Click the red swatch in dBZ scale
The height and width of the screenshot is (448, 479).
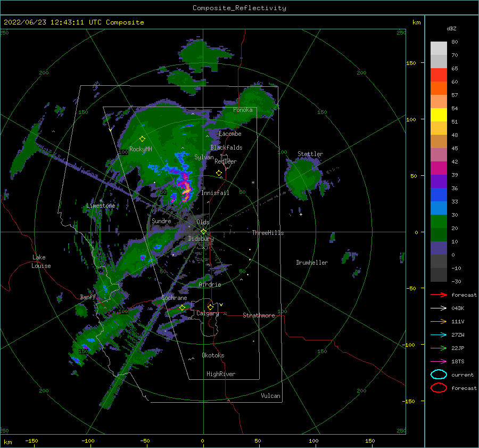[439, 75]
